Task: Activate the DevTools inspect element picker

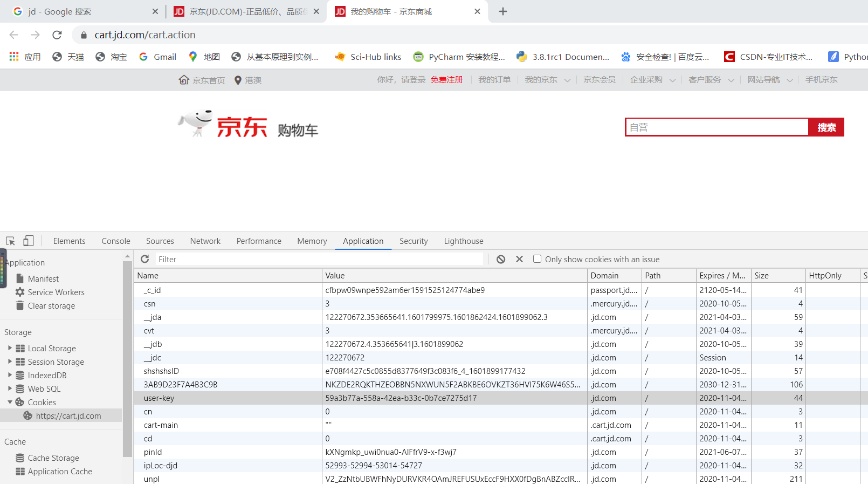Action: point(10,241)
